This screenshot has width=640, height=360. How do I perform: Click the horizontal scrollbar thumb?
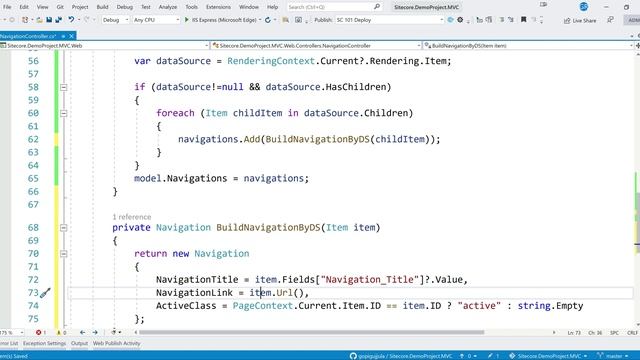[311, 332]
